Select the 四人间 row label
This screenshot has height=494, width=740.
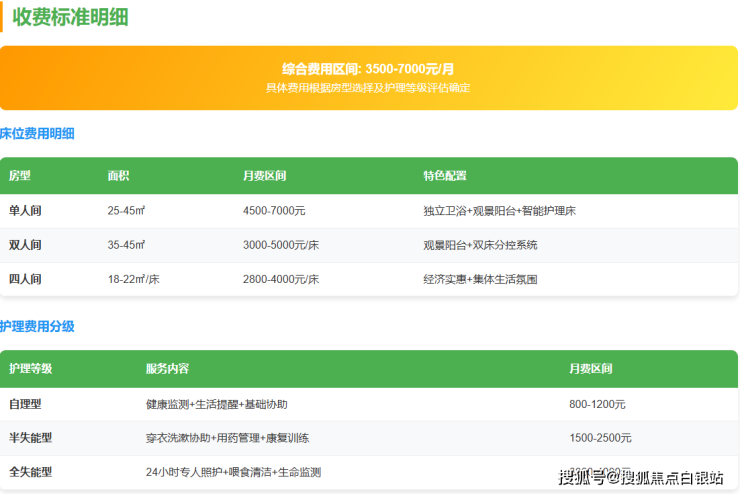25,279
